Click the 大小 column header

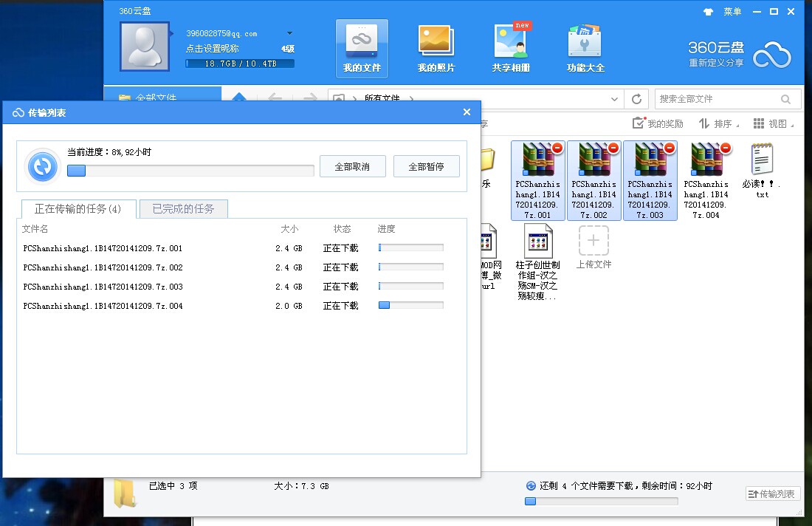pyautogui.click(x=289, y=228)
